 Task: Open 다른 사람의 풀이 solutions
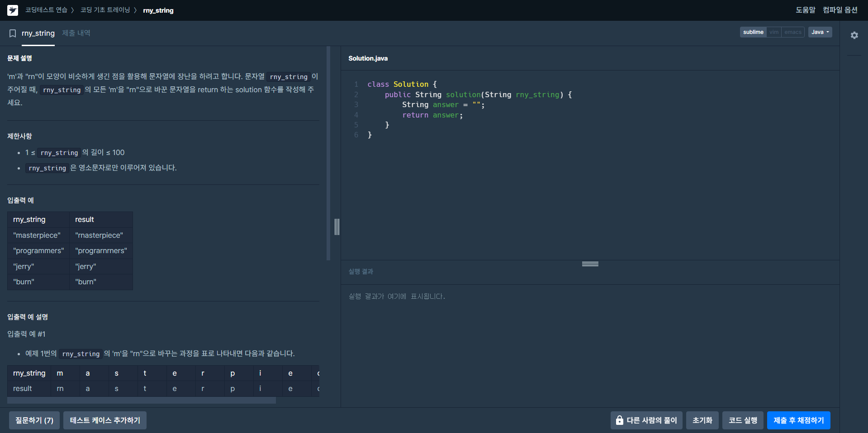pos(646,420)
